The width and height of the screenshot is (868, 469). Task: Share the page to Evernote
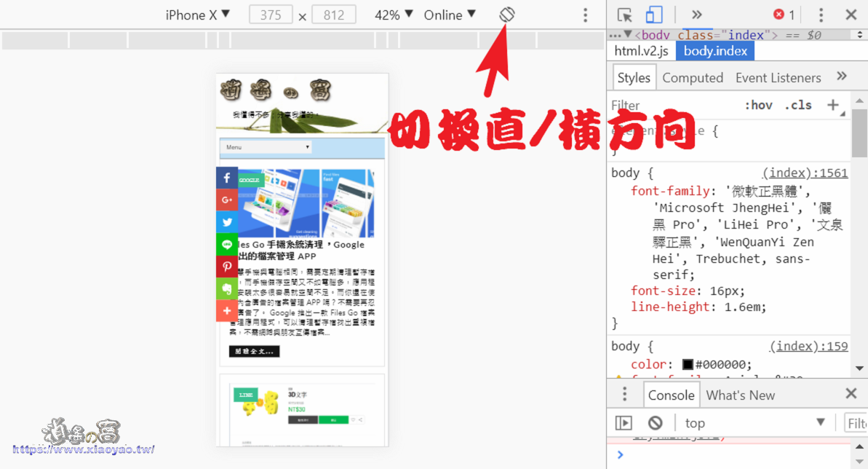tap(227, 289)
